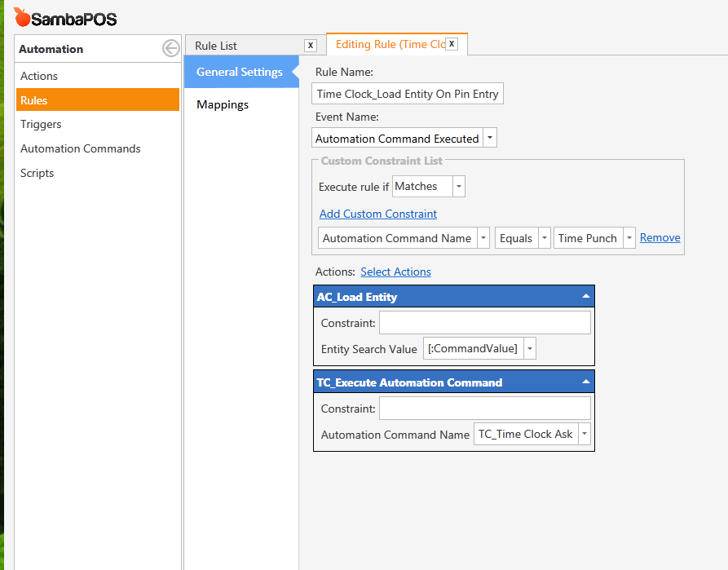Remove the custom constraint
Screen dimensions: 728x570
click(x=660, y=237)
